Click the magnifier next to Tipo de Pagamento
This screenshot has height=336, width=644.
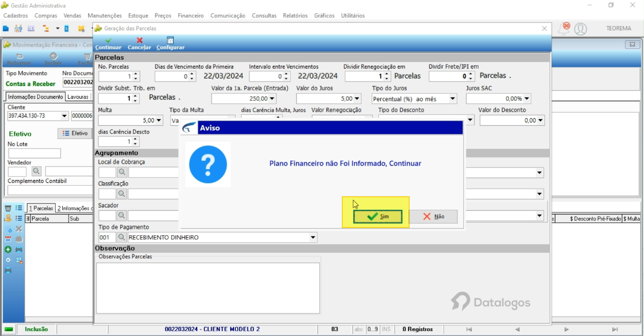[x=122, y=237]
